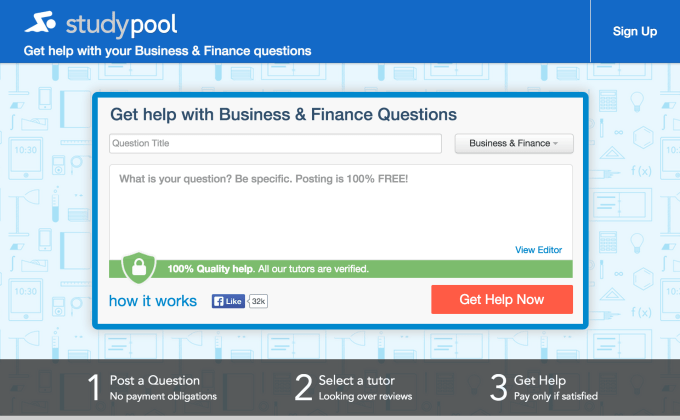
Task: Click the large number 1 step icon
Action: 94,388
